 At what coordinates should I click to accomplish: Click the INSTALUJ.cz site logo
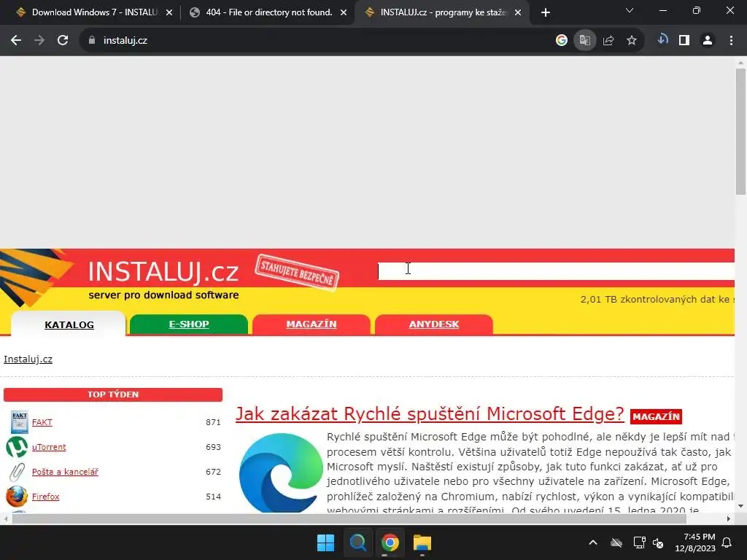(163, 272)
